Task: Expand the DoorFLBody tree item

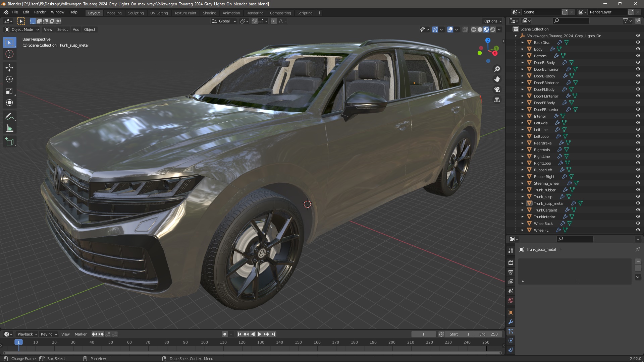Action: 522,89
